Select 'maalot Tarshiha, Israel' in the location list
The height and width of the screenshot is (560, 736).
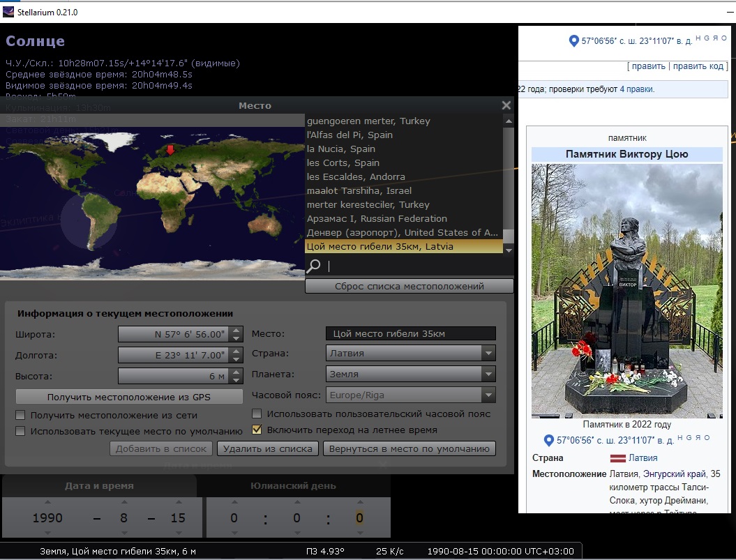pyautogui.click(x=404, y=190)
